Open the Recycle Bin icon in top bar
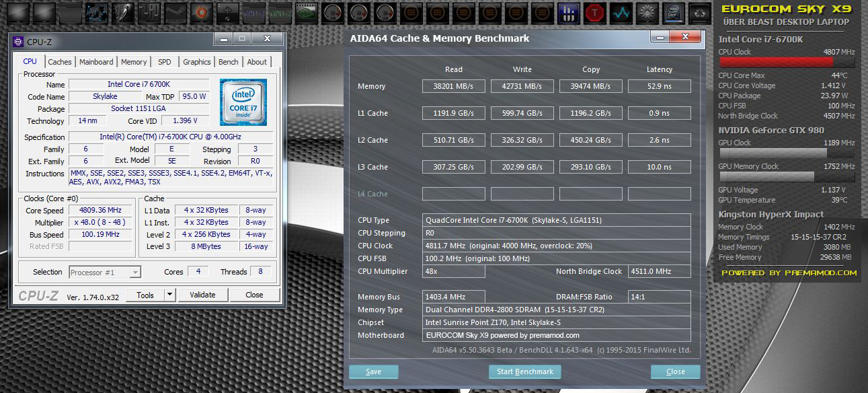The width and height of the screenshot is (868, 393). point(699,11)
